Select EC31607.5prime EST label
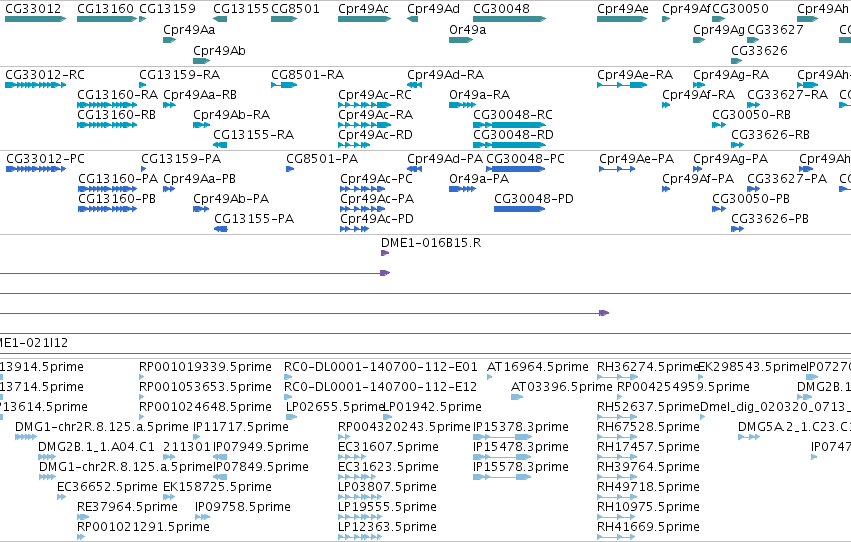Screen dimensions: 851x542 point(388,448)
